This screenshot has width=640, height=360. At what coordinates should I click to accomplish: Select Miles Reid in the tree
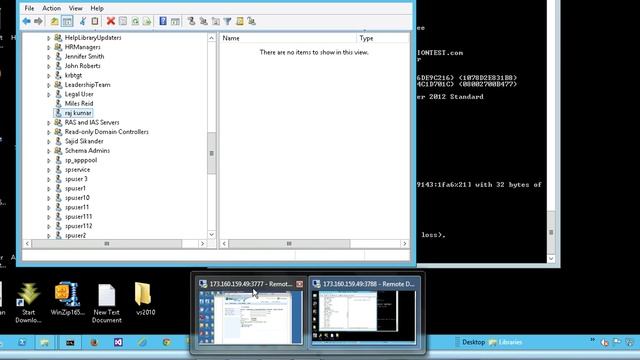pos(79,103)
